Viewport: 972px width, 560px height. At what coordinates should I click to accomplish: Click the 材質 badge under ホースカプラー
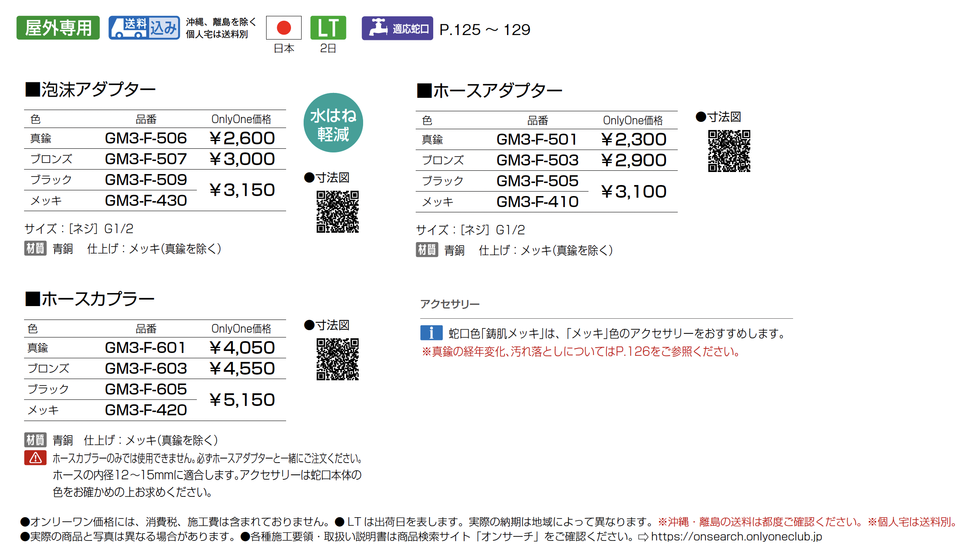coord(35,440)
